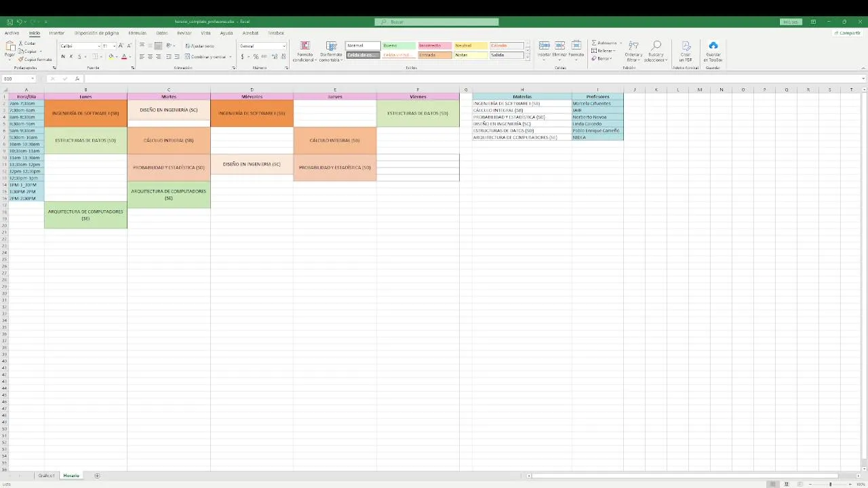
Task: Switch to Fórmulas ribbon tab
Action: pos(137,33)
